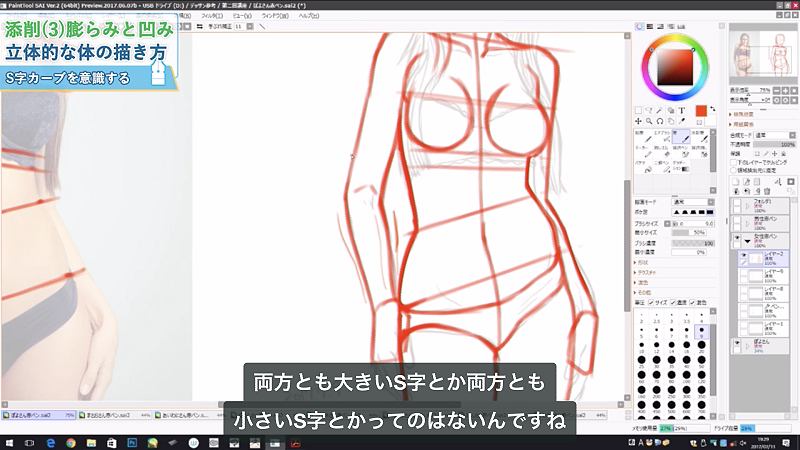Viewport: 800px width, 450px height.
Task: Switch to あいわにさん赤ペン document tab
Action: click(x=189, y=415)
